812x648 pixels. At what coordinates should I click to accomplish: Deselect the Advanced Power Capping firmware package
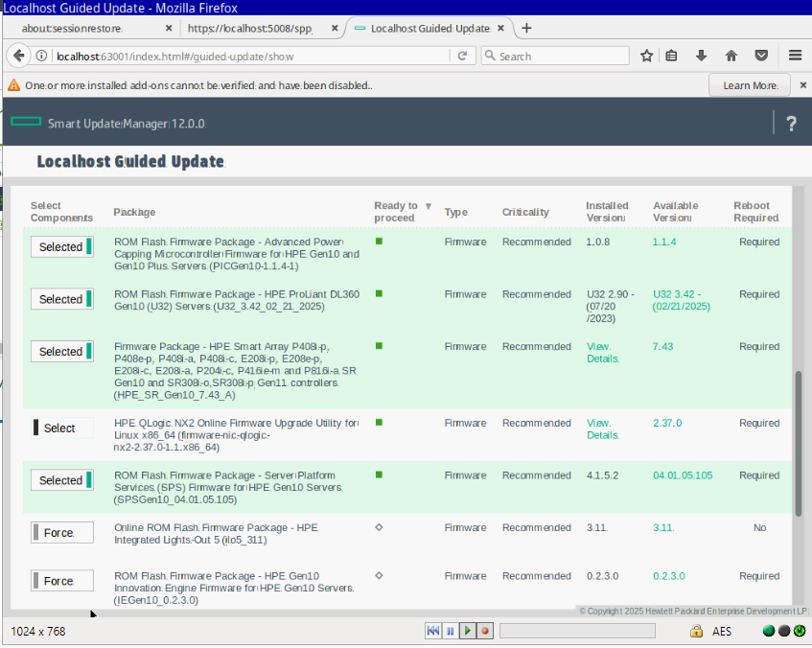tap(62, 246)
